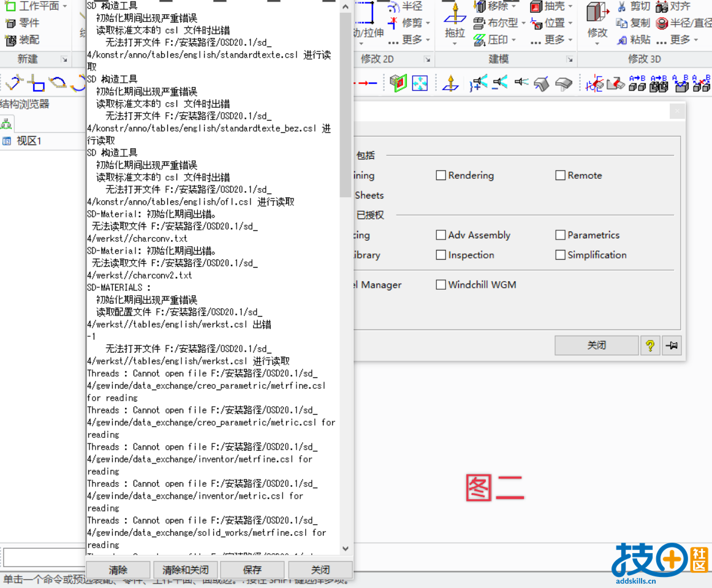Toggle the Simplification checkbox
This screenshot has height=588, width=712.
pos(560,255)
